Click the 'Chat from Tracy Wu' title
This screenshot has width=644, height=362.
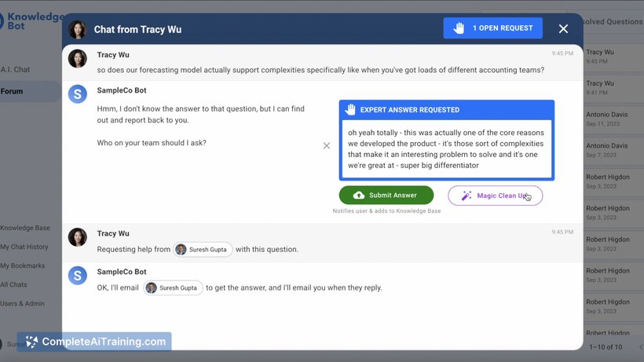tap(137, 30)
